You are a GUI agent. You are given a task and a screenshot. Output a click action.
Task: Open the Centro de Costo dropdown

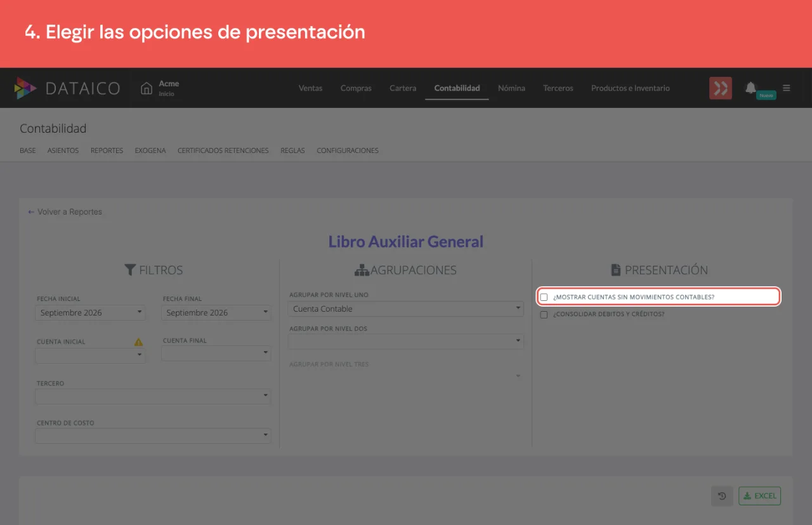click(x=153, y=435)
